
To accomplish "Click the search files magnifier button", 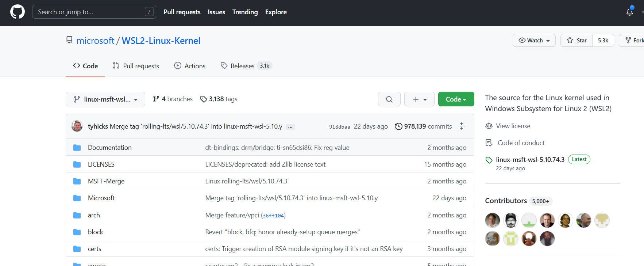I will tap(389, 99).
